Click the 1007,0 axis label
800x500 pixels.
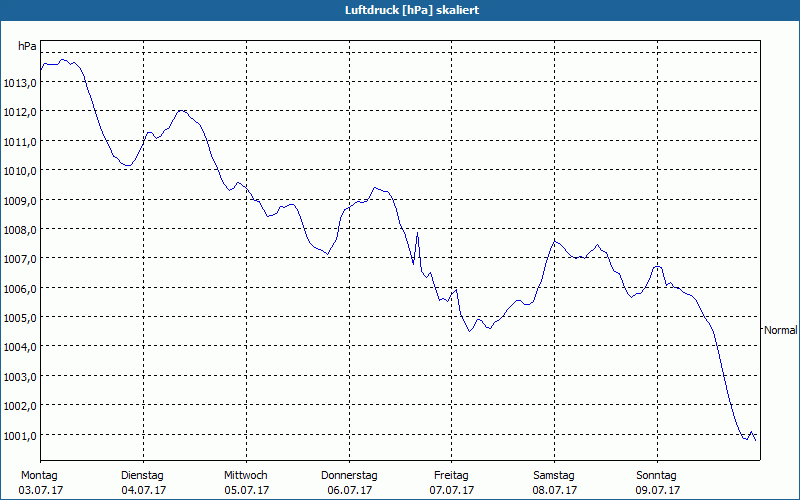[x=20, y=259]
